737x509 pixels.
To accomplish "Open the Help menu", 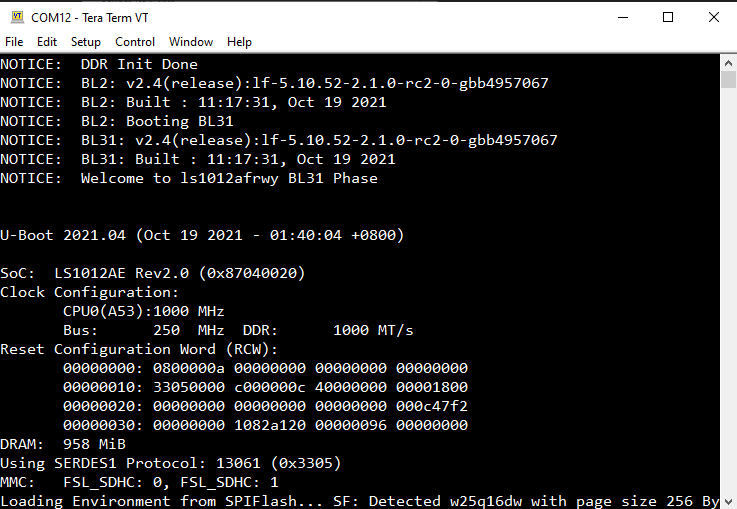I will point(239,42).
